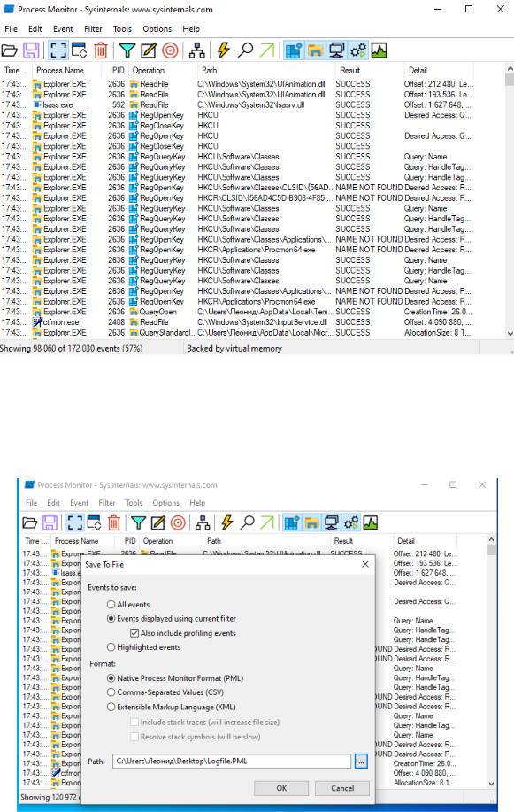Click HKCR\CLSID\{56AD4C5D path cell in the window without dialog

click(265, 197)
